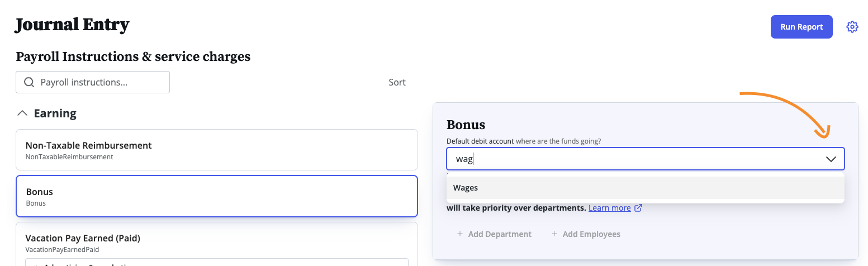Open settings via the gear icon

tap(852, 27)
